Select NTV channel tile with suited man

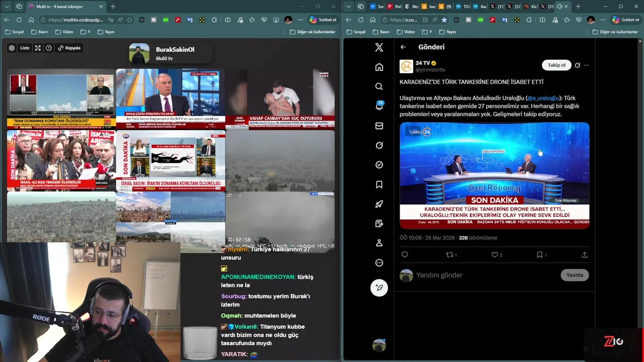pos(170,99)
